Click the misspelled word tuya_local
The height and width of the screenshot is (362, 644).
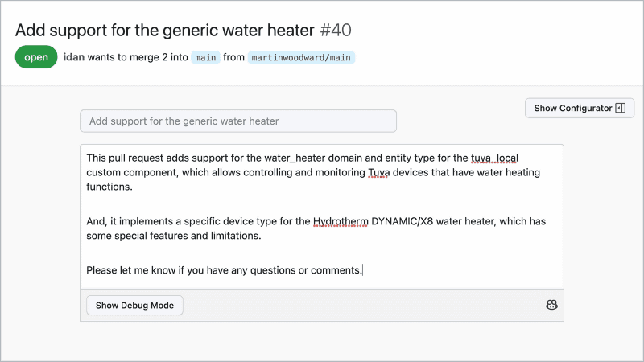pos(494,158)
